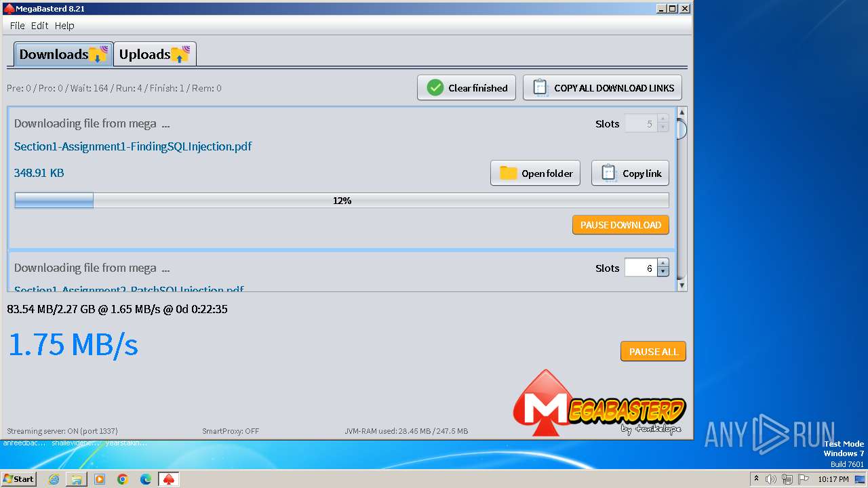Open the media player taskbar icon

tap(100, 479)
